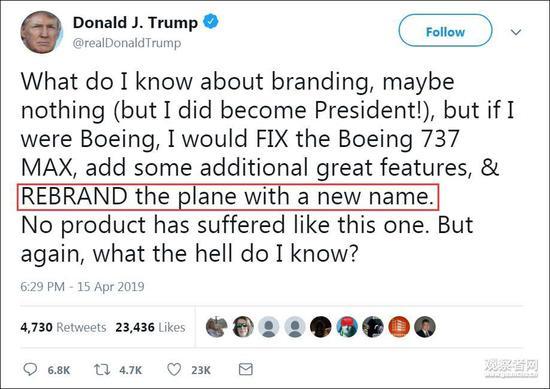Viewport: 550px width, 389px height.
Task: Click the highlighted REBRAND sentence
Action: [228, 197]
